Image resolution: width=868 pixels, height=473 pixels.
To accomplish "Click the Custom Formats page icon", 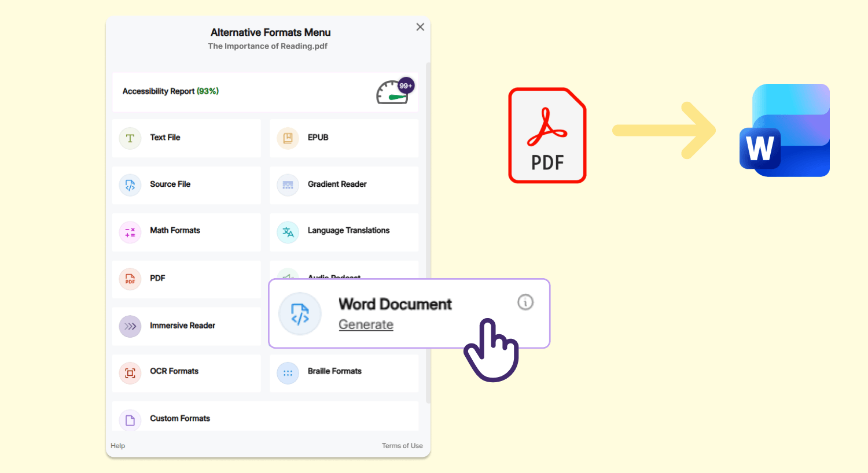I will 130,420.
